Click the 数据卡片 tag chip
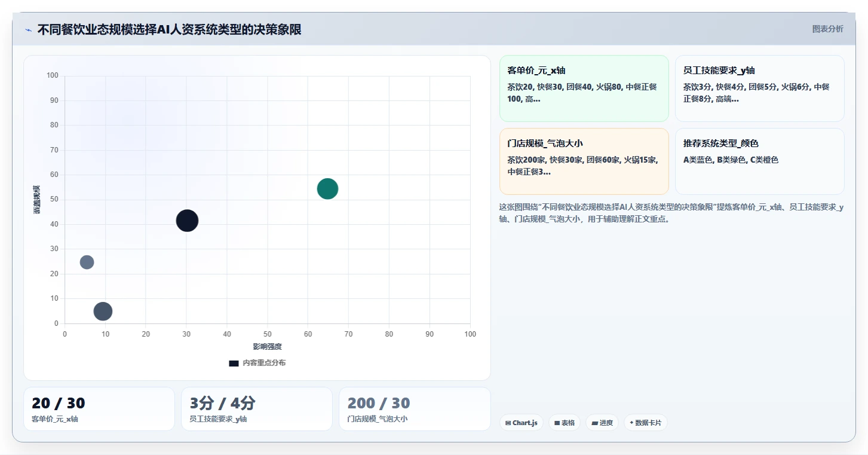The height and width of the screenshot is (455, 868). (645, 423)
